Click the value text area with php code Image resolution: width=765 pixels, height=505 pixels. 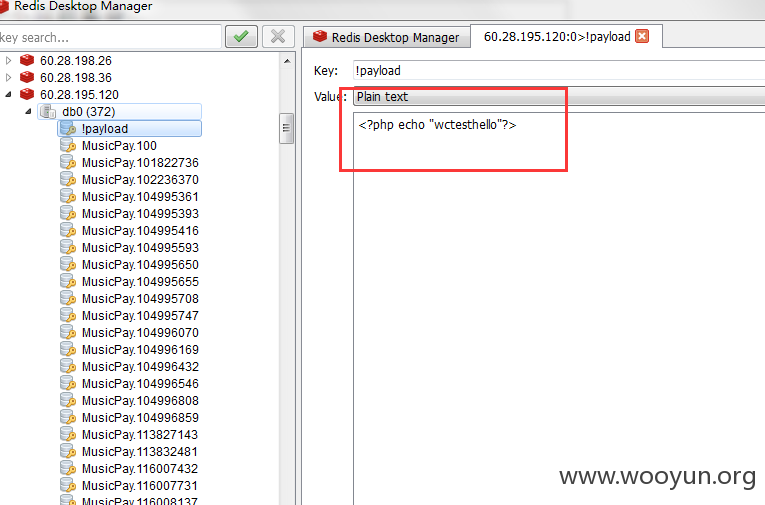pos(559,308)
